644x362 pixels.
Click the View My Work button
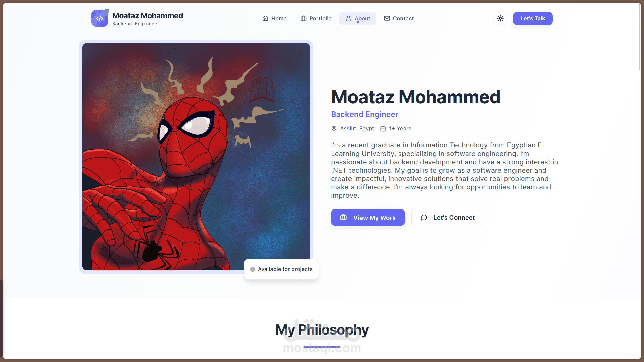pyautogui.click(x=368, y=218)
